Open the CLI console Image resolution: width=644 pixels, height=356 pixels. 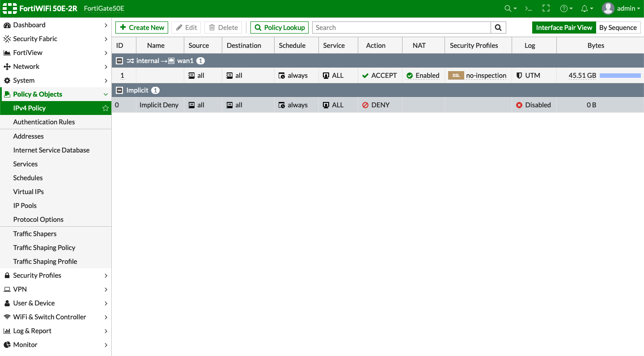pos(528,8)
